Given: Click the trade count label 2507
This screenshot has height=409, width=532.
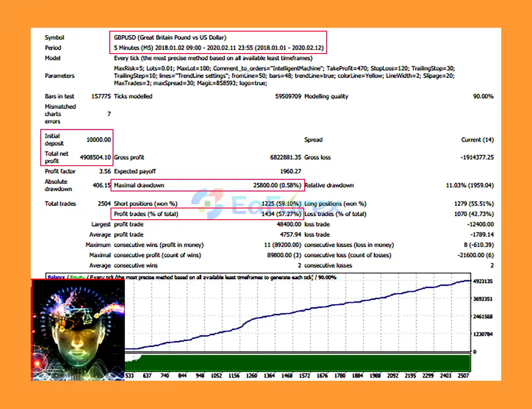Looking at the screenshot, I should [x=463, y=375].
